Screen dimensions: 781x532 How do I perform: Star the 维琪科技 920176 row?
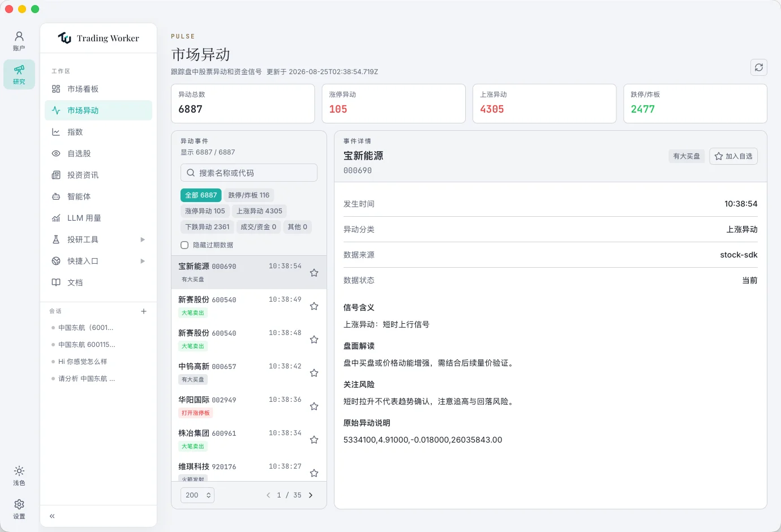tap(314, 473)
